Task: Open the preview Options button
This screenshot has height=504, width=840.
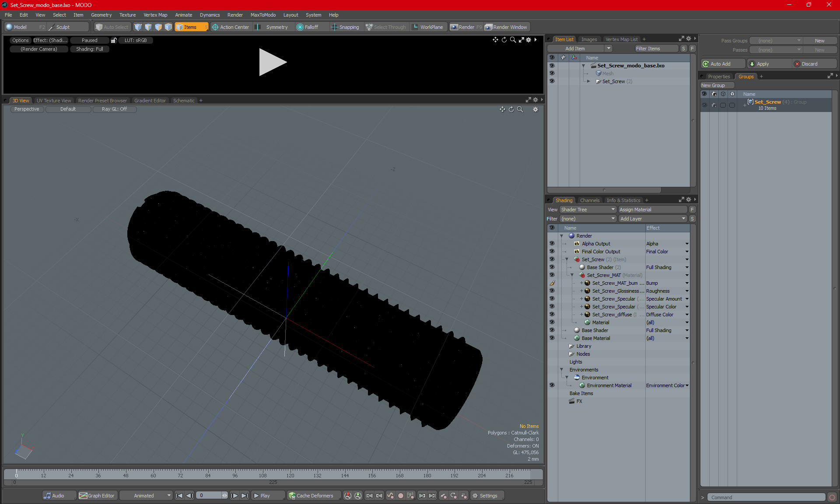Action: 20,40
